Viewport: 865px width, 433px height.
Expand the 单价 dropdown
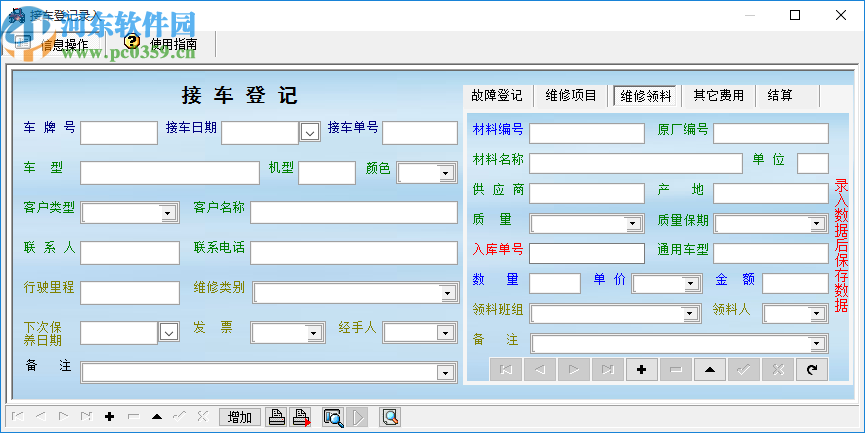pos(690,284)
